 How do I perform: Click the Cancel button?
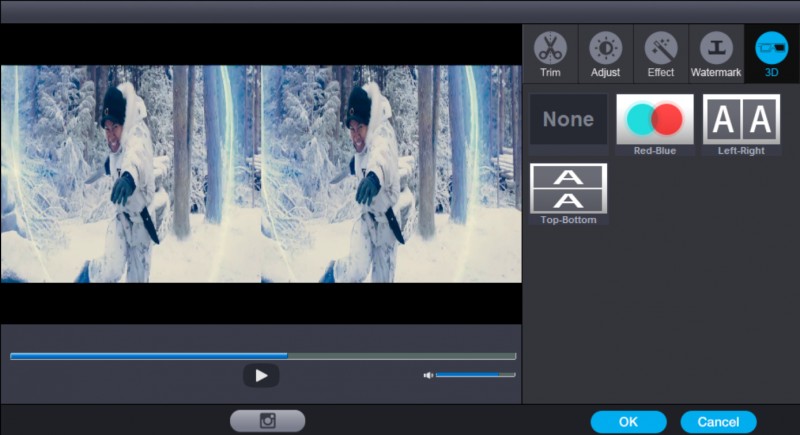(x=718, y=422)
